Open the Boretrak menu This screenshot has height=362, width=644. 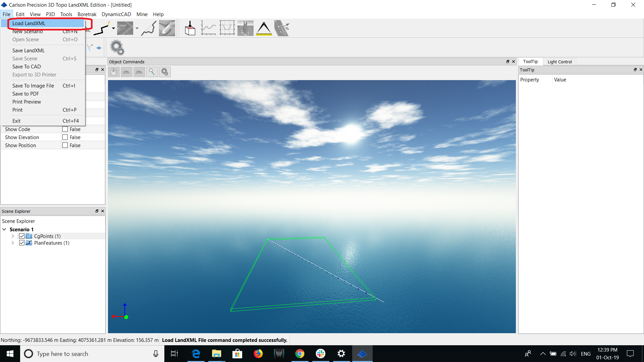coord(87,14)
